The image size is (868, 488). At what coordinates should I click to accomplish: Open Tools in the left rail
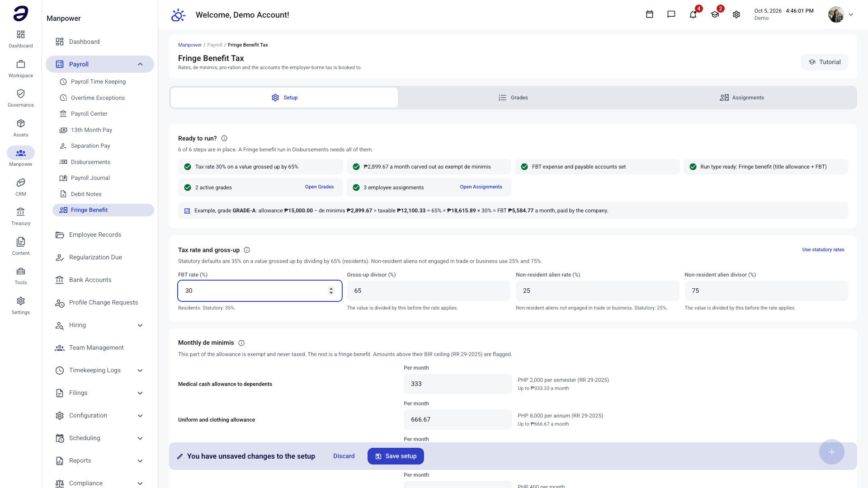(x=21, y=276)
